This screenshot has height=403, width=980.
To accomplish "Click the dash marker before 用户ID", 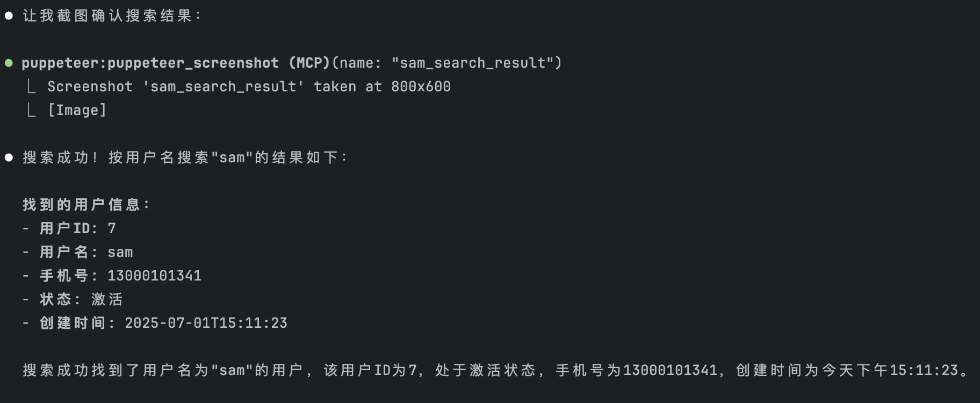I will [x=26, y=228].
